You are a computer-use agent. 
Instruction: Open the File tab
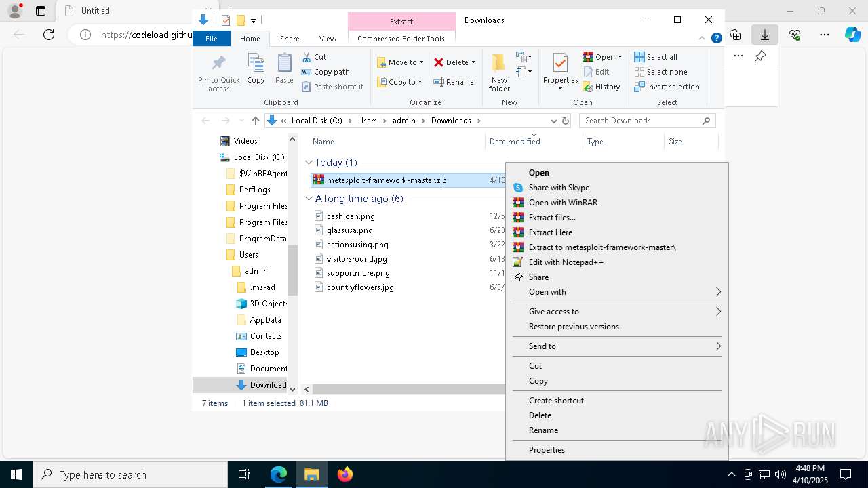[x=212, y=39]
